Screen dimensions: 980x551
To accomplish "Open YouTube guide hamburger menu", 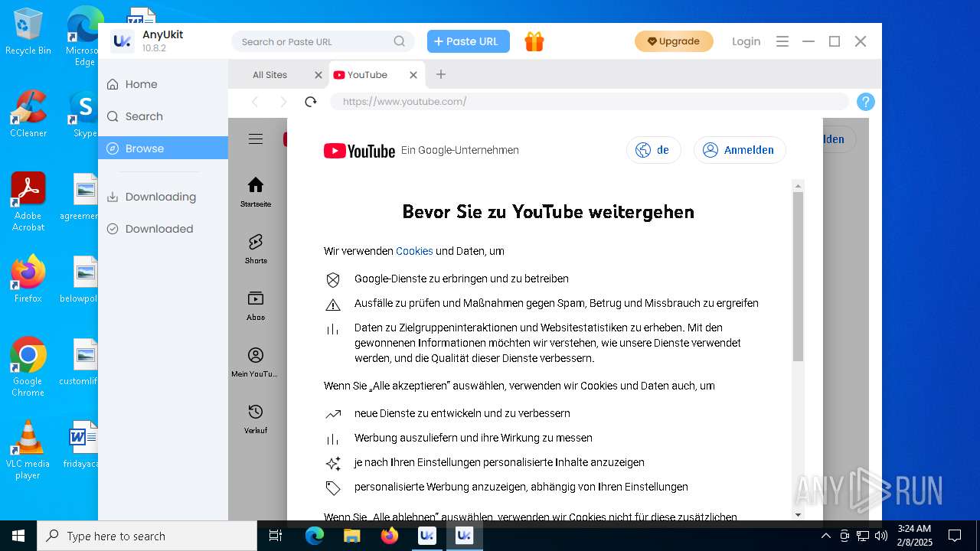I will (256, 139).
